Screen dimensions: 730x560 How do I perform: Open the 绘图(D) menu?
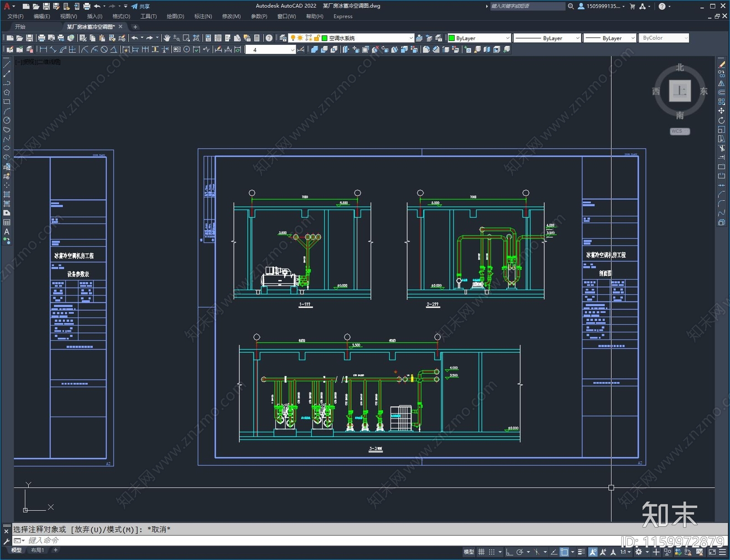[175, 16]
